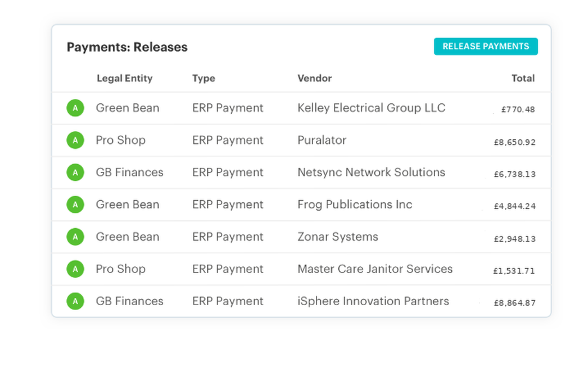Open vendor Kelley Electrical Group LLC
This screenshot has height=386, width=588.
pyautogui.click(x=371, y=108)
